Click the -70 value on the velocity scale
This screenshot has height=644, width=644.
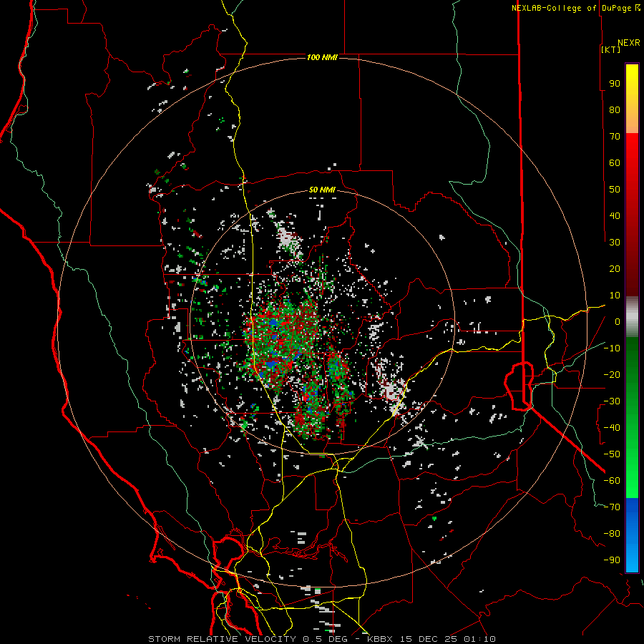pyautogui.click(x=612, y=507)
